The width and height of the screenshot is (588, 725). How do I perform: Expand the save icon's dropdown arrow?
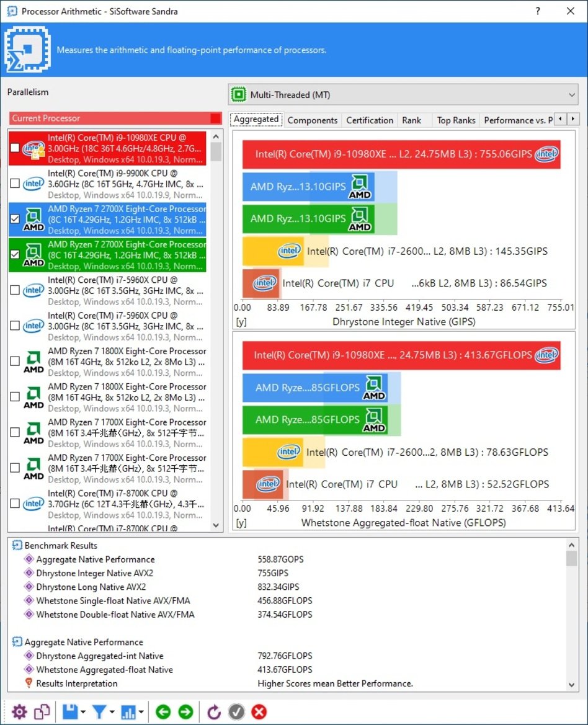[83, 712]
